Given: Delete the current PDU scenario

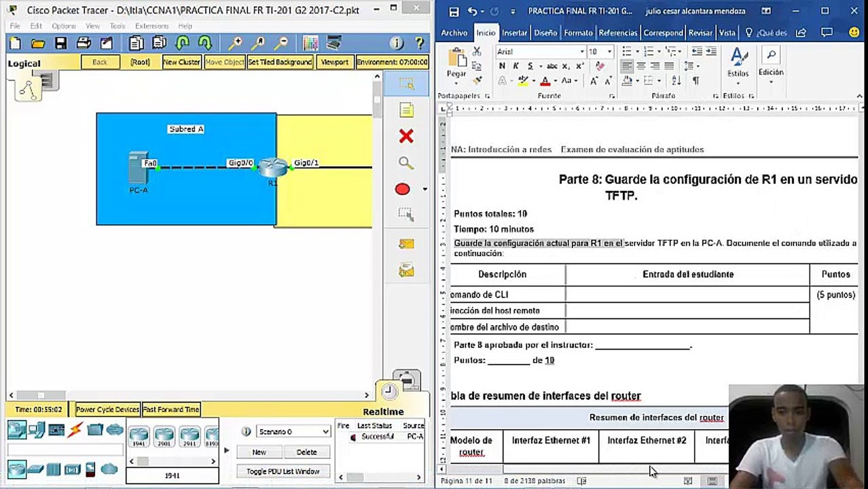Looking at the screenshot, I should 306,452.
